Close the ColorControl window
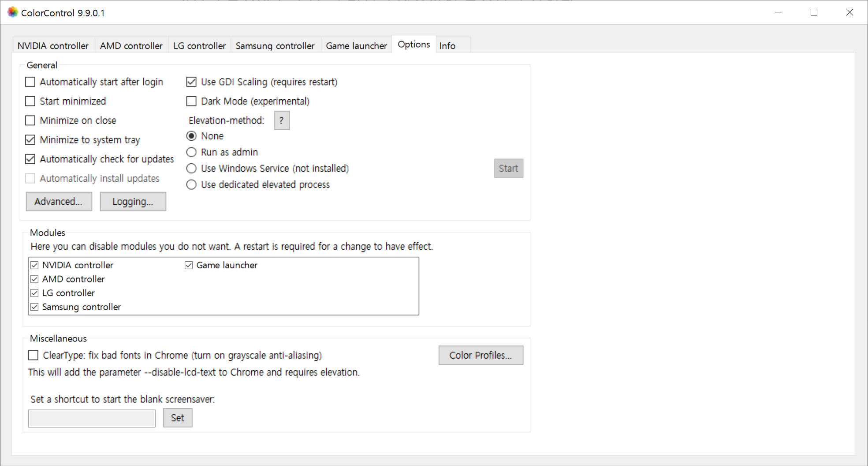 [849, 12]
